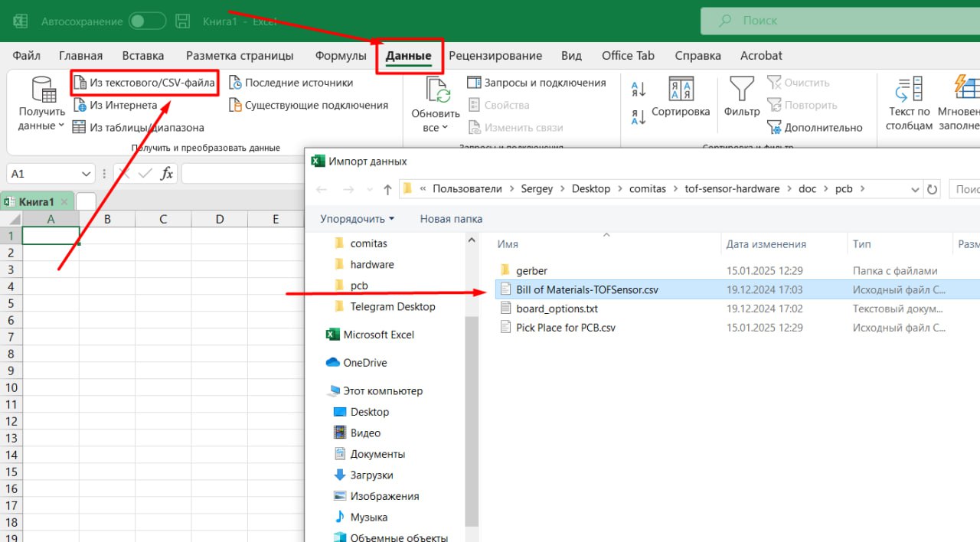Viewport: 980px width, 542px height.
Task: Select Bill of Materials-TOFSensor.csv file
Action: (x=586, y=290)
